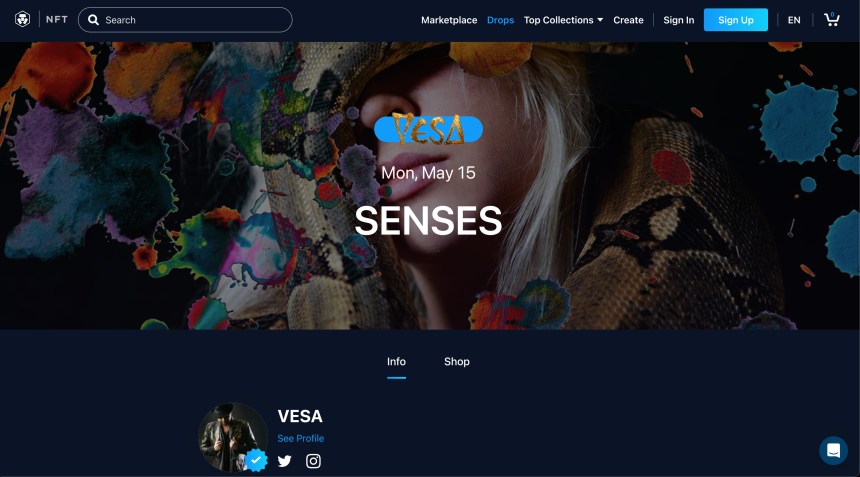Viewport: 860px width, 477px height.
Task: Open the shopping cart icon
Action: [831, 20]
